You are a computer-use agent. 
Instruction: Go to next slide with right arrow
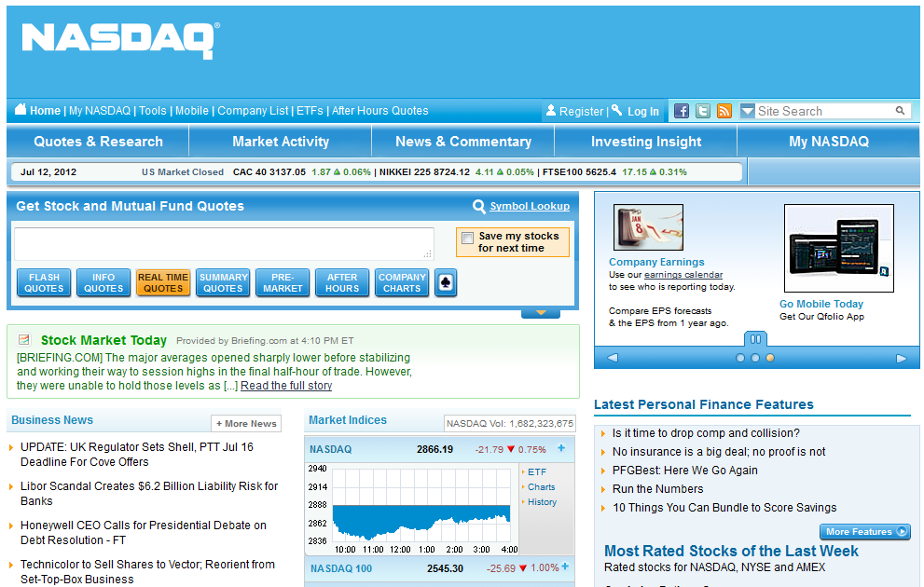[x=901, y=358]
